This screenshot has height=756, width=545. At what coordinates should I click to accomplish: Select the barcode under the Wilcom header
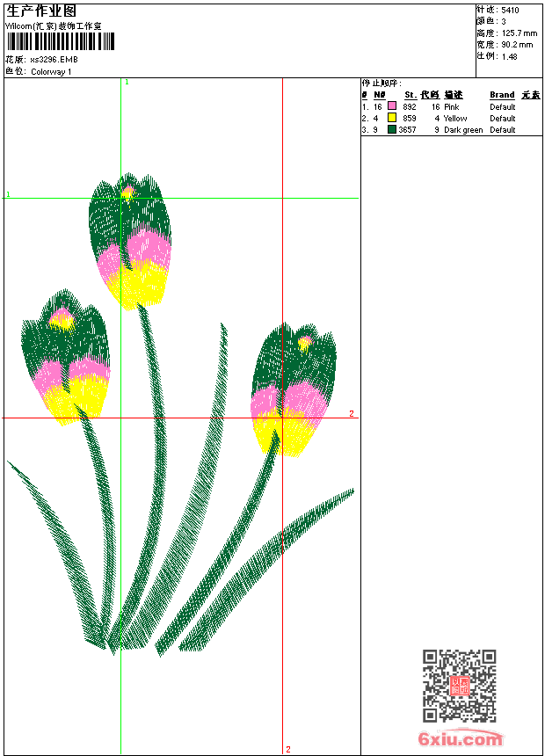[x=61, y=41]
